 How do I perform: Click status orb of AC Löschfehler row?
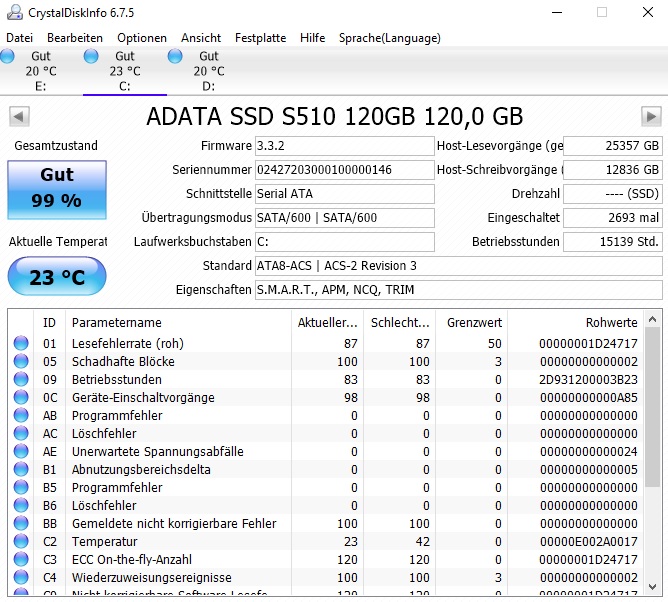(x=21, y=433)
